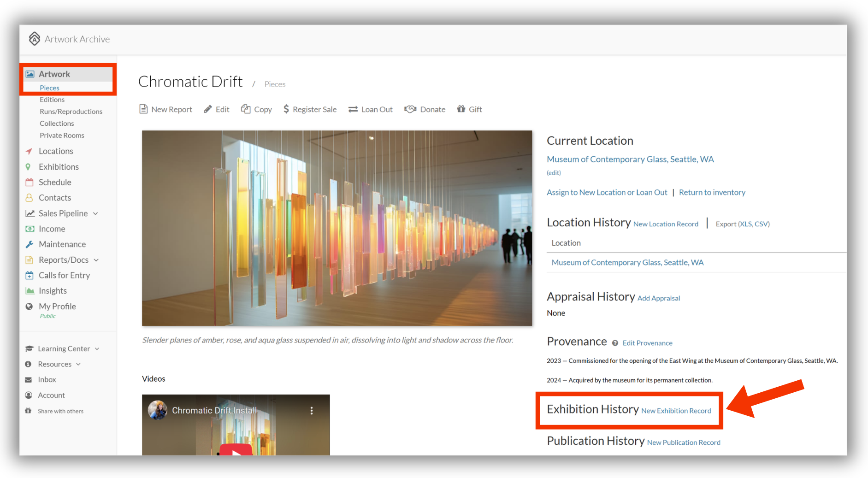The image size is (868, 478).
Task: Expand the Learning Center menu
Action: pyautogui.click(x=97, y=349)
